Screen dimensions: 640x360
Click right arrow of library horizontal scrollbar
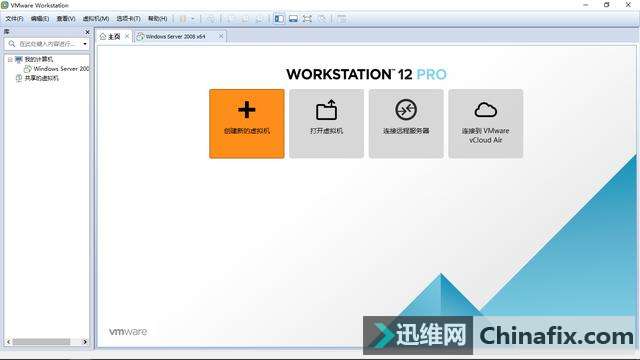pyautogui.click(x=85, y=342)
